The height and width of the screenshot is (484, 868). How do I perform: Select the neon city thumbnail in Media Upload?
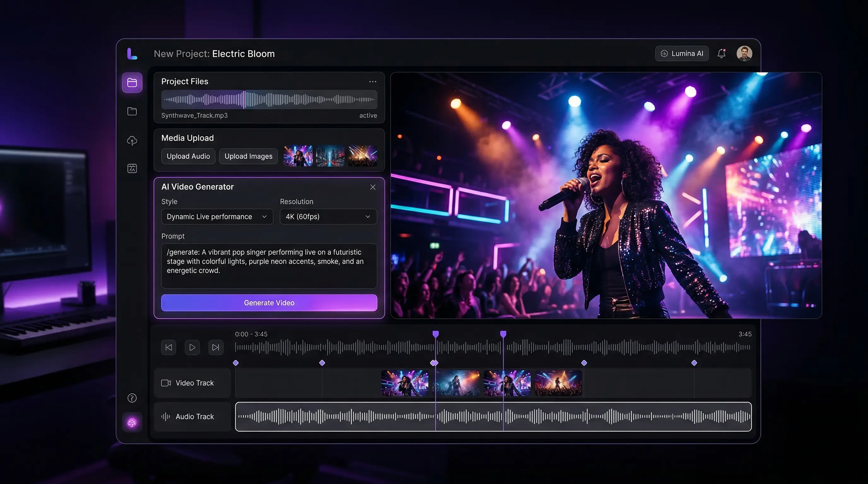330,156
